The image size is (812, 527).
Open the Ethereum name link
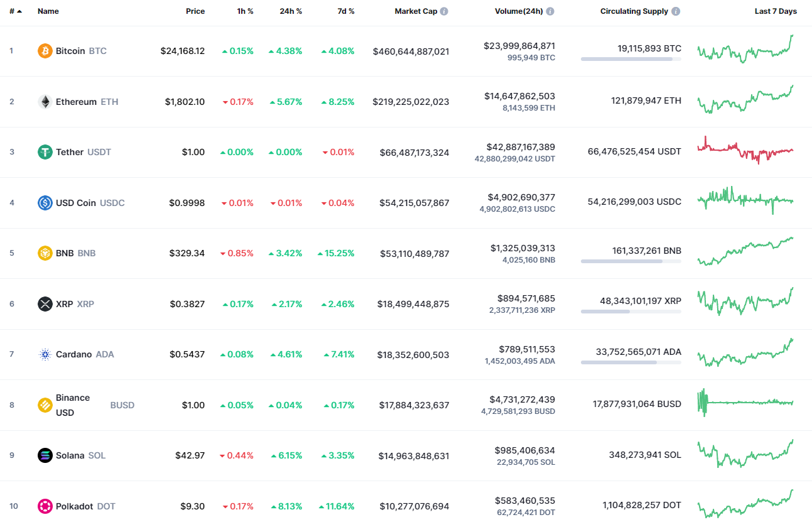coord(77,101)
